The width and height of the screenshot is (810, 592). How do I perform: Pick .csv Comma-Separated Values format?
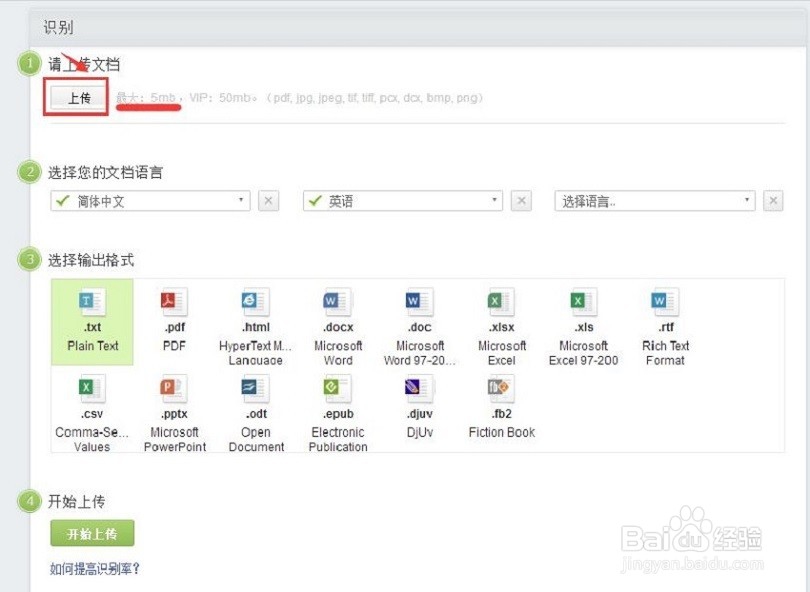92,413
